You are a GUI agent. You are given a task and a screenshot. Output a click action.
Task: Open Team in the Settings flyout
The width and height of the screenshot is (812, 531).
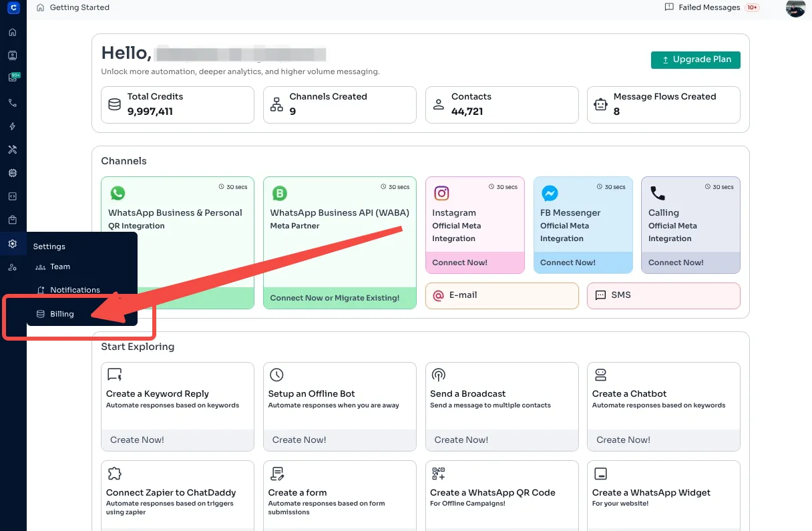pos(59,267)
